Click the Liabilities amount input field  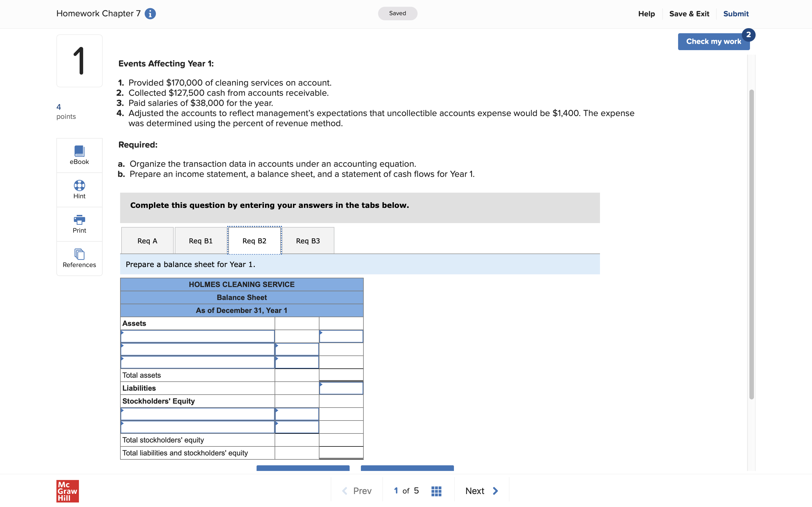(341, 388)
